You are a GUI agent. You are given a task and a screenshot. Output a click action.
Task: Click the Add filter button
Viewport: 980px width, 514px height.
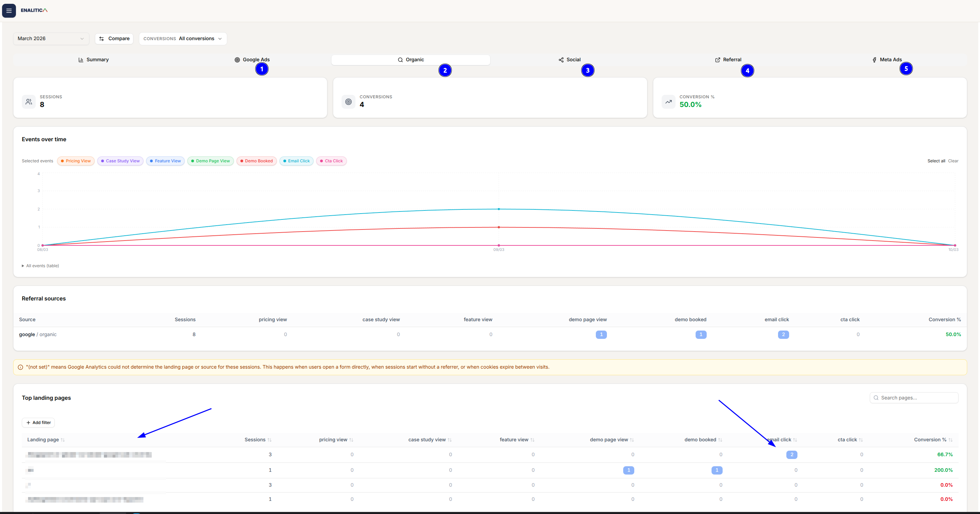pos(38,422)
